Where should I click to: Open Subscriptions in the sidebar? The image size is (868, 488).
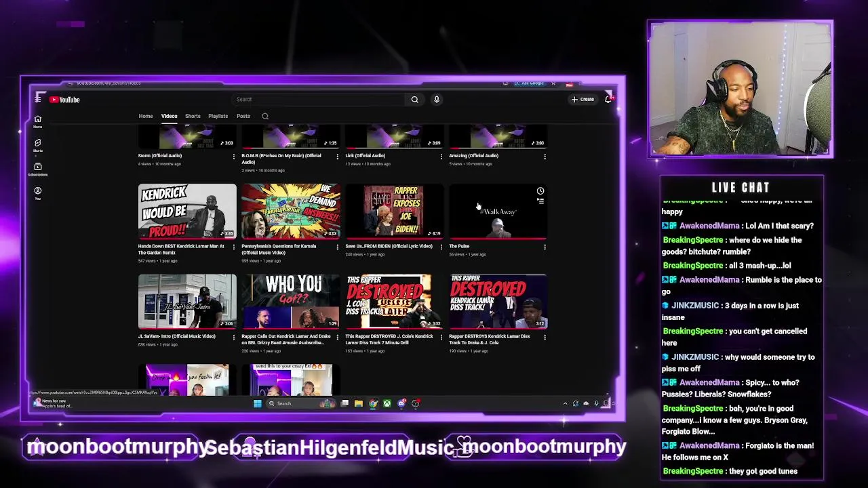pyautogui.click(x=38, y=169)
